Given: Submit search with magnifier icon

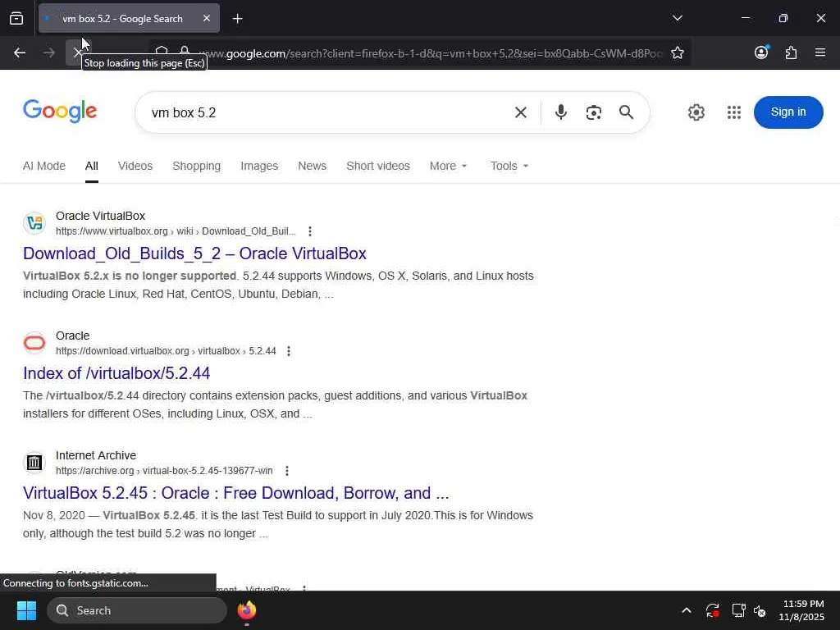Looking at the screenshot, I should 626,112.
